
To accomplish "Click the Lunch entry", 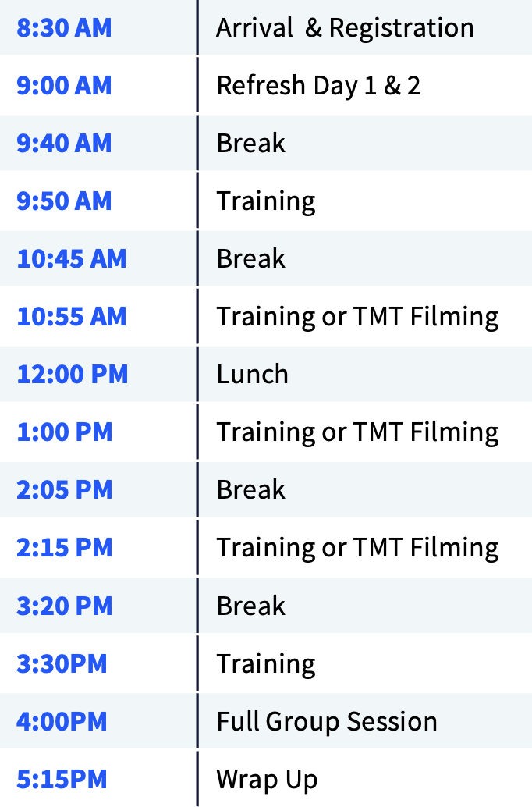I will click(x=252, y=375).
